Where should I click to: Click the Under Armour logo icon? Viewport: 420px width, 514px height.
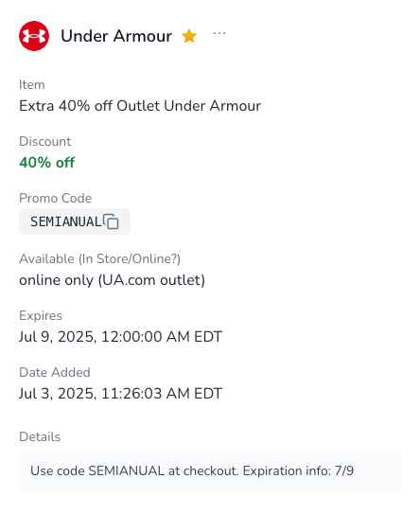[x=34, y=36]
